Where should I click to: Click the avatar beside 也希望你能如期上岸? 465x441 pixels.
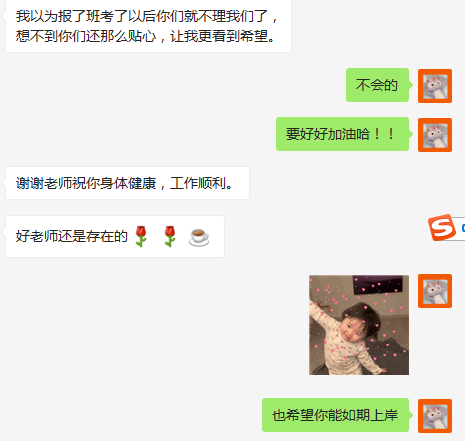[x=435, y=416]
